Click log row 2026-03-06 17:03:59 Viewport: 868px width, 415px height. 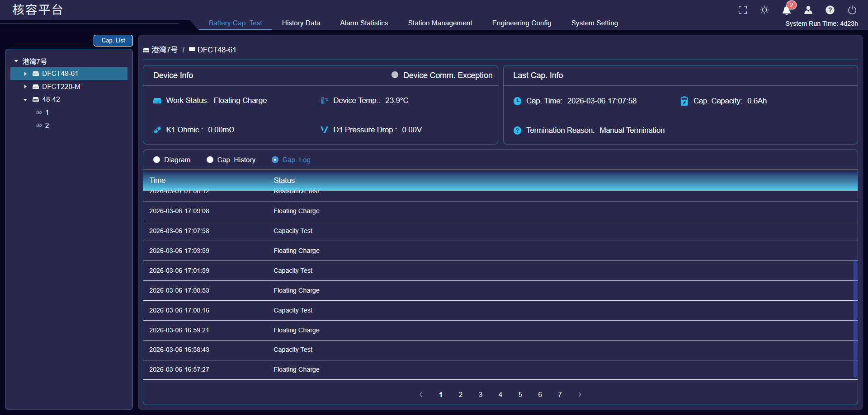click(x=500, y=251)
